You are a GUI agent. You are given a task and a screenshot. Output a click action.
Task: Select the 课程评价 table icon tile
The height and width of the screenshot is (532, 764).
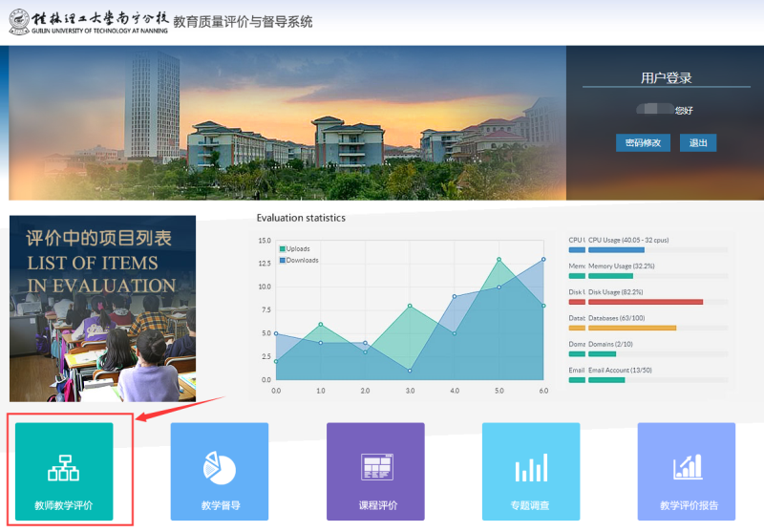tap(376, 472)
